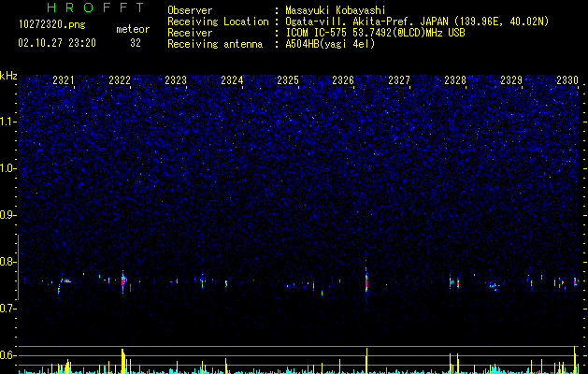The height and width of the screenshot is (374, 588).
Task: Click the 2328 time marker
Action: tap(455, 79)
